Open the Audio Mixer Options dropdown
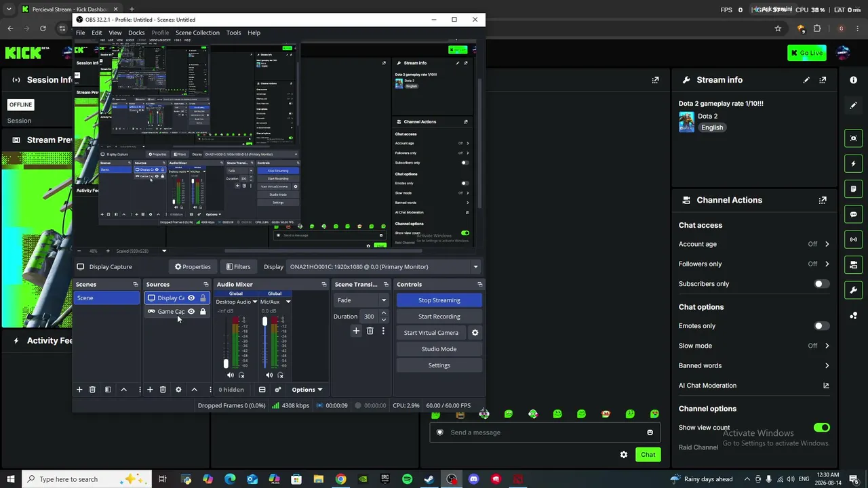 pos(307,390)
